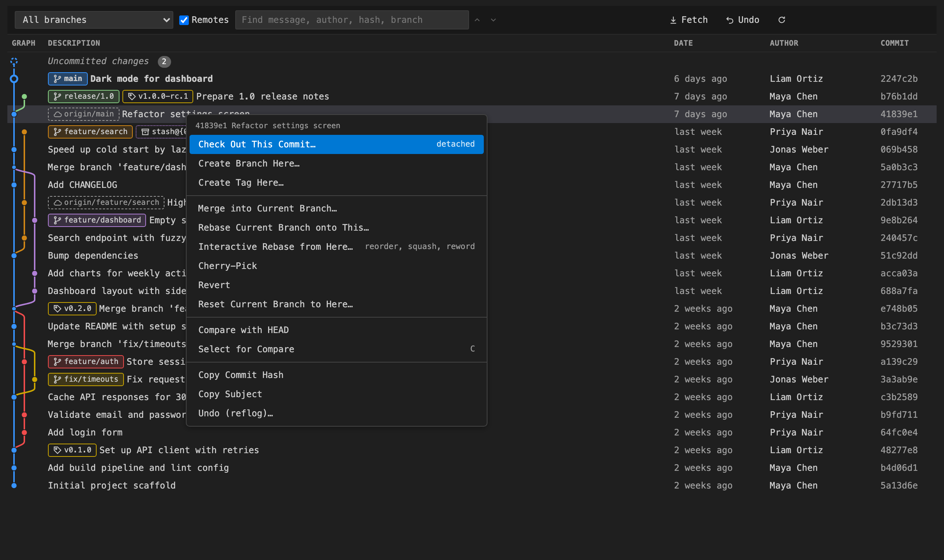The image size is (944, 560).
Task: Select commit 'Initial project scaffold'
Action: (472, 486)
